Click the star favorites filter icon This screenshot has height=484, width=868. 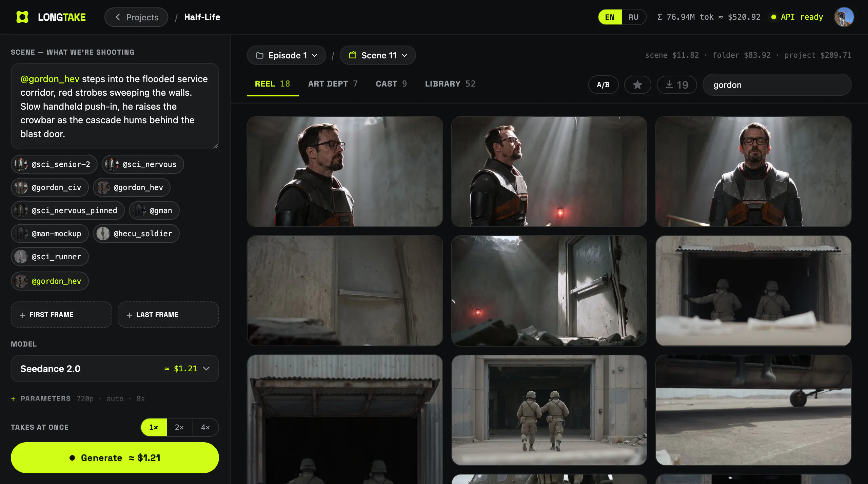click(637, 85)
